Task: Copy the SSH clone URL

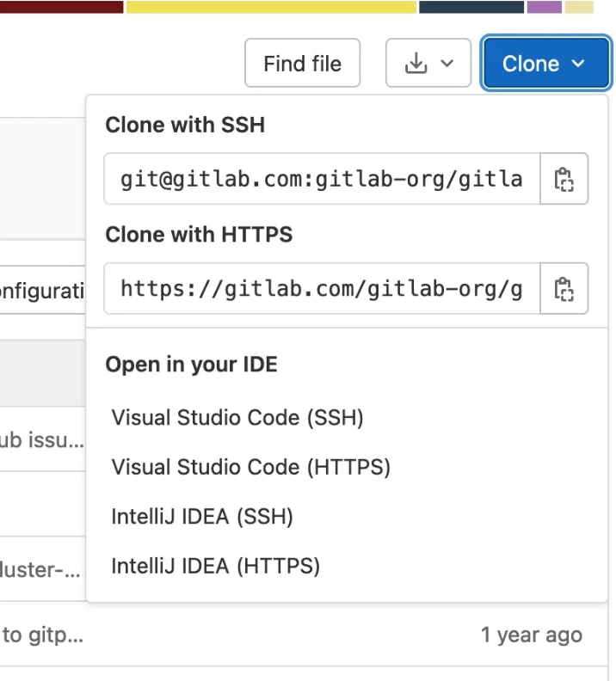Action: [x=564, y=179]
